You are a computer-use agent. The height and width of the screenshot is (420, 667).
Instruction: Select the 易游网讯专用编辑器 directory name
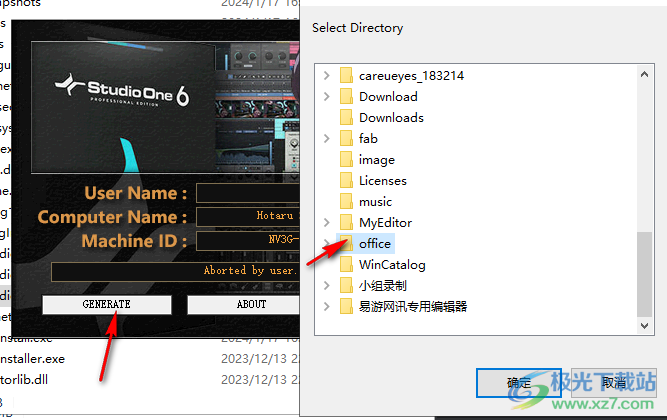coord(413,306)
